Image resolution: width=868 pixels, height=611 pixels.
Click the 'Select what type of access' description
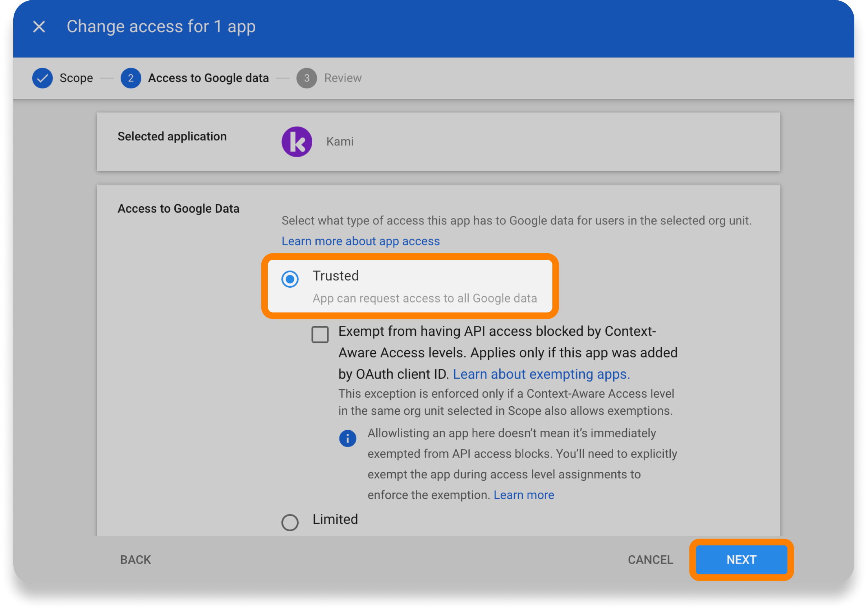[517, 221]
